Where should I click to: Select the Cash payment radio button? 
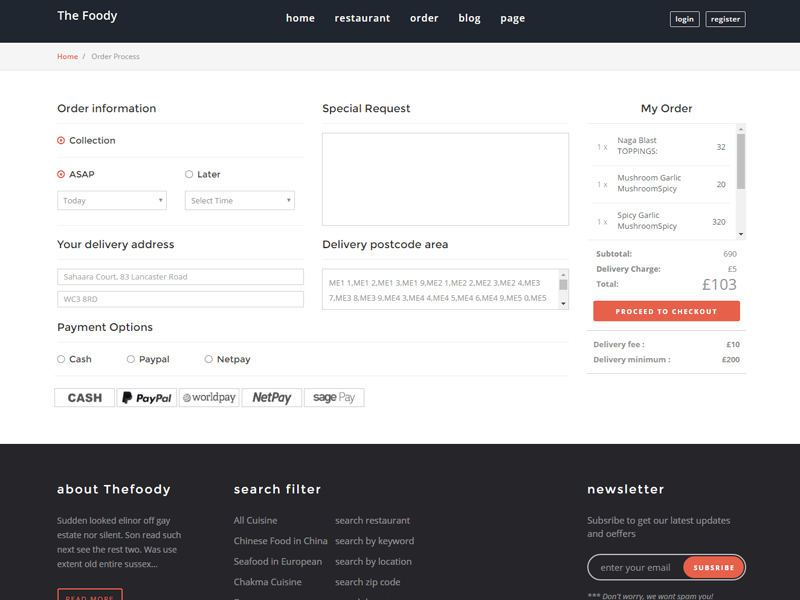[61, 359]
